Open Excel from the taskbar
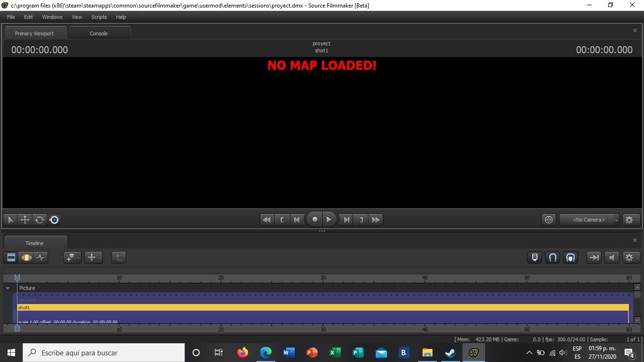Screen dimensions: 644x362 335,353
